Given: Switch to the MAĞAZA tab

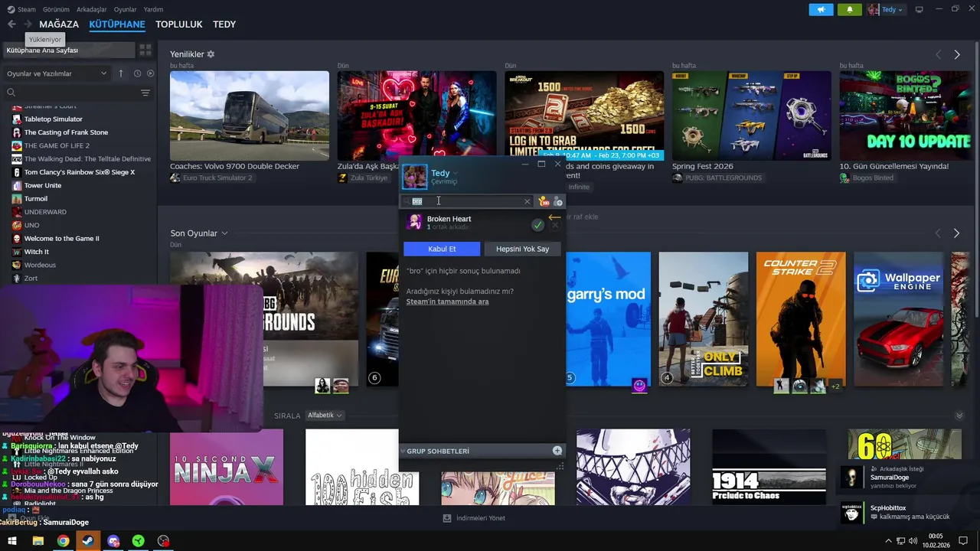Looking at the screenshot, I should pyautogui.click(x=59, y=24).
